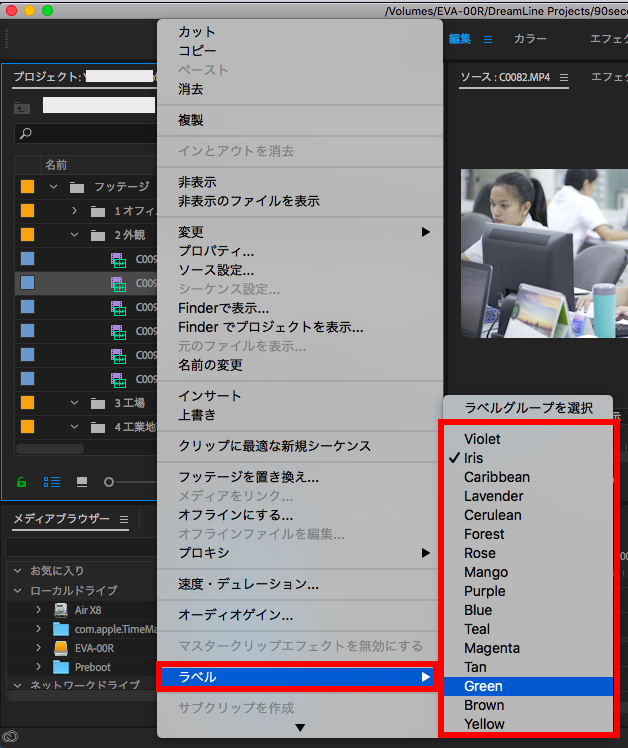Open the ソース panel menu icon

coord(564,77)
